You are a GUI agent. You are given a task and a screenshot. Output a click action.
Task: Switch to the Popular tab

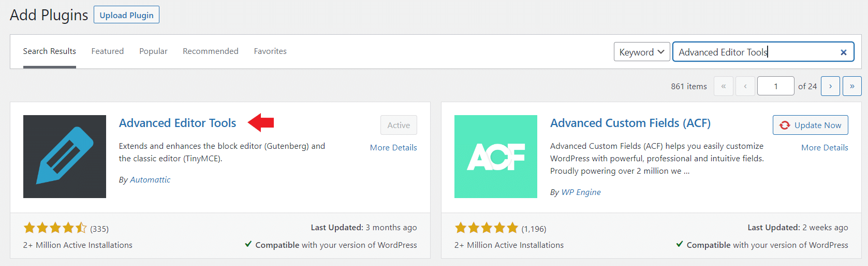click(153, 51)
